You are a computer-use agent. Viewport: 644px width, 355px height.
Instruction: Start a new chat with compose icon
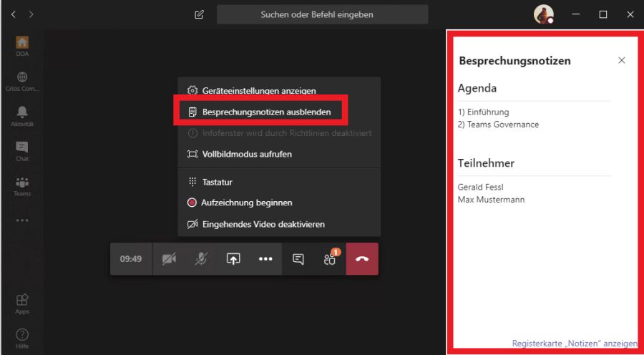(199, 15)
